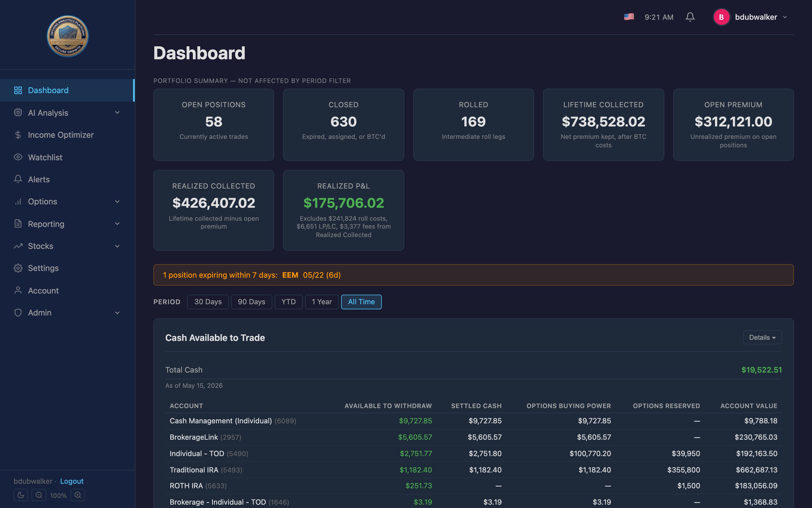Click the zoom in magnifier icon
The width and height of the screenshot is (812, 508).
click(78, 495)
